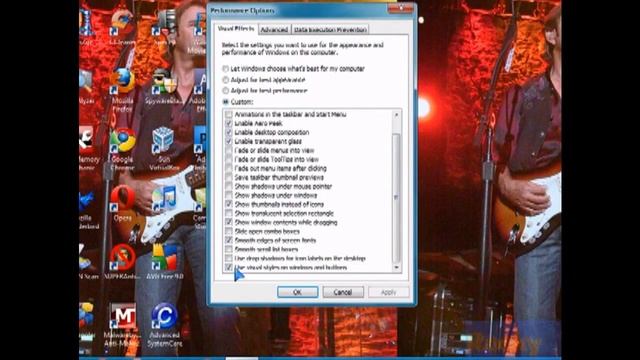Check Smooth-scroll list boxes
The image size is (640, 360).
coord(229,249)
